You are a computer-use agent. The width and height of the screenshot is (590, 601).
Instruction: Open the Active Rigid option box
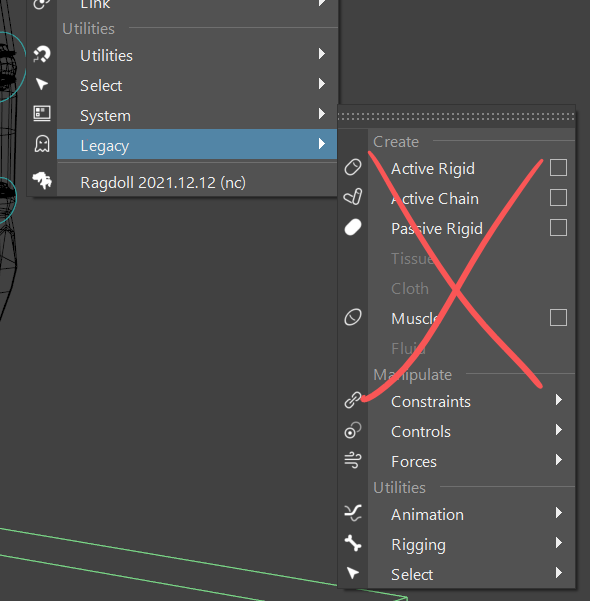[x=558, y=168]
